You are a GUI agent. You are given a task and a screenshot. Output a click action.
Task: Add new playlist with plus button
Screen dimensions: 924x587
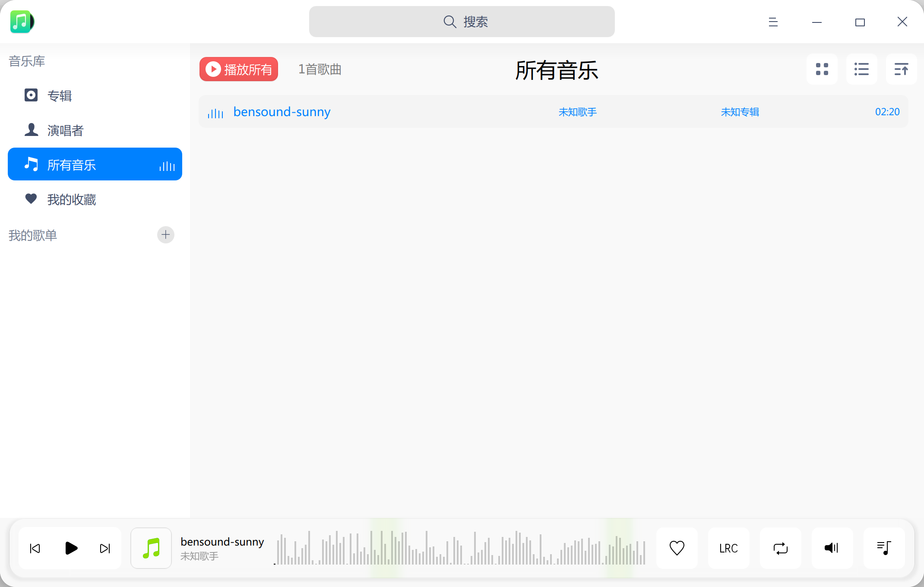click(x=165, y=235)
